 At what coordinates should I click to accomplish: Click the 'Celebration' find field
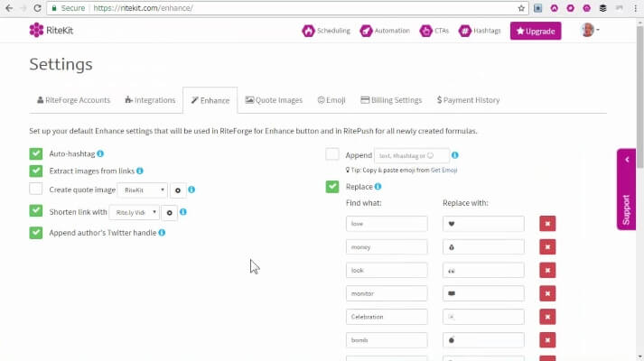coord(387,317)
